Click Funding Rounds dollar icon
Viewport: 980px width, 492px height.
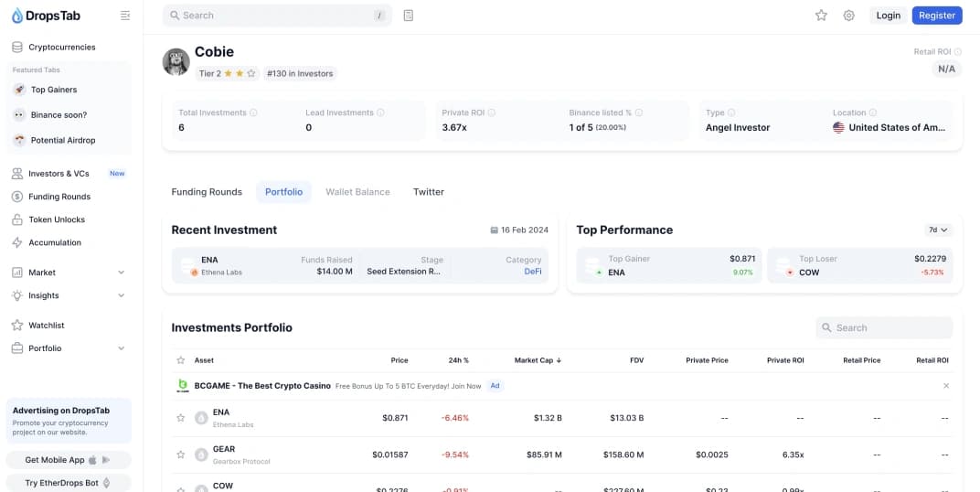tap(17, 197)
